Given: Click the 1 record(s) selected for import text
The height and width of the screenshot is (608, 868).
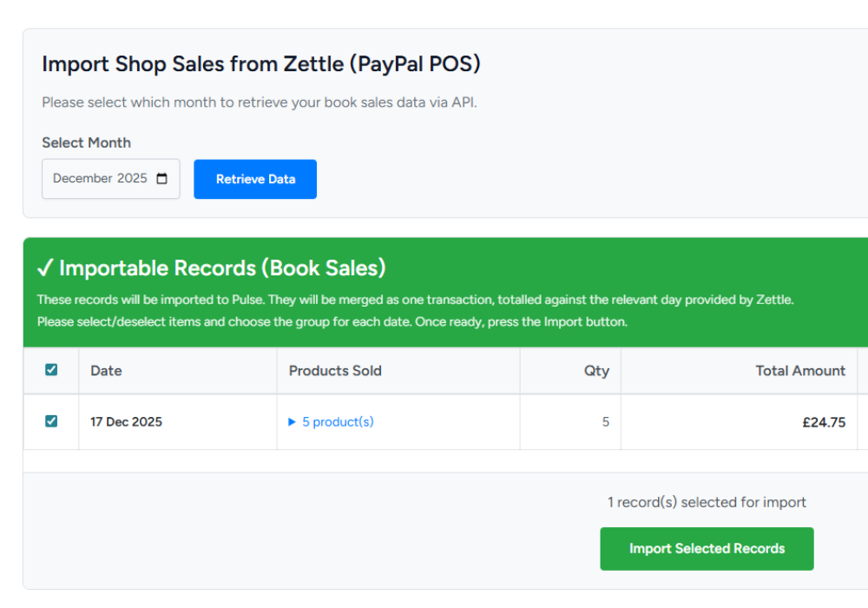Looking at the screenshot, I should coord(707,502).
